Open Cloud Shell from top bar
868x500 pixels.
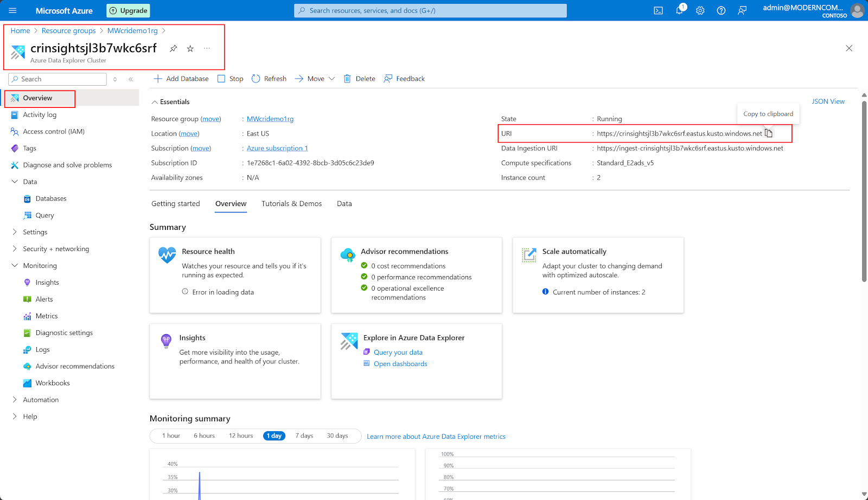point(658,10)
